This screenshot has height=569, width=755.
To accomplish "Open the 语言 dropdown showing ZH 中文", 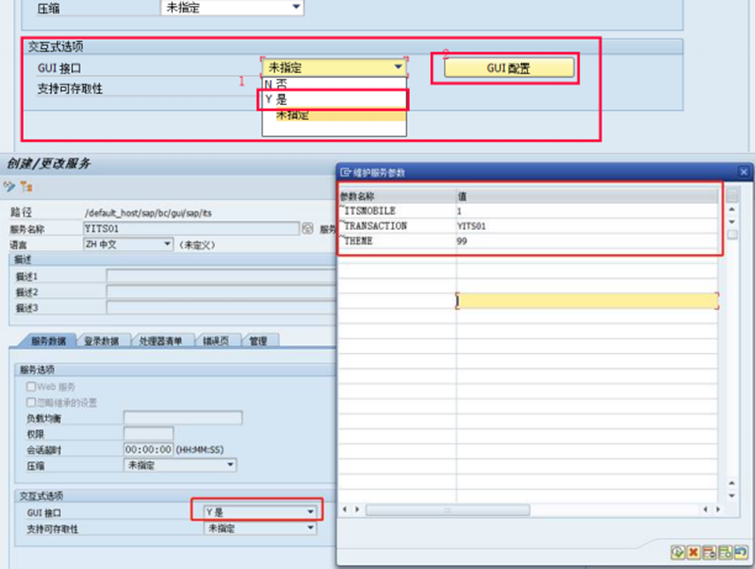I will 128,244.
